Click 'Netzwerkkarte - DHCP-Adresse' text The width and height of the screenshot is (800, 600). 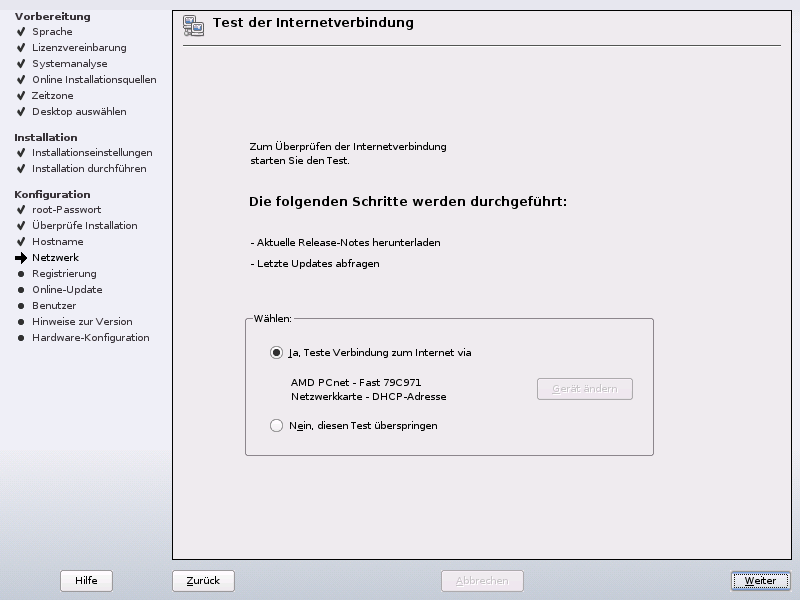368,397
